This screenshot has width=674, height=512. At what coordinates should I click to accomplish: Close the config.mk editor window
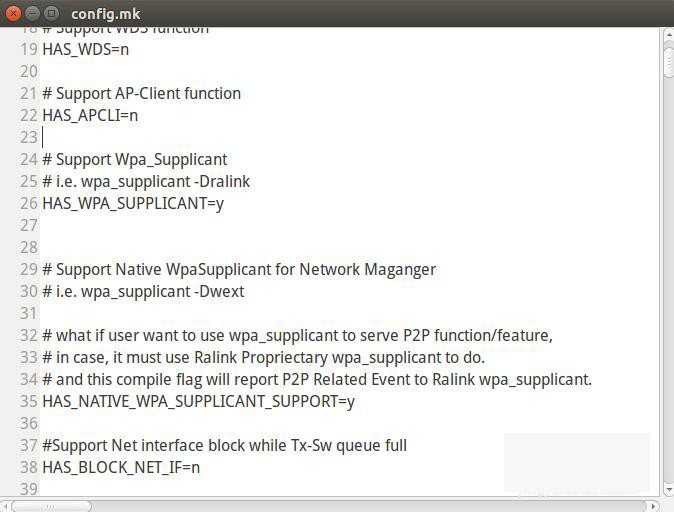coord(13,13)
